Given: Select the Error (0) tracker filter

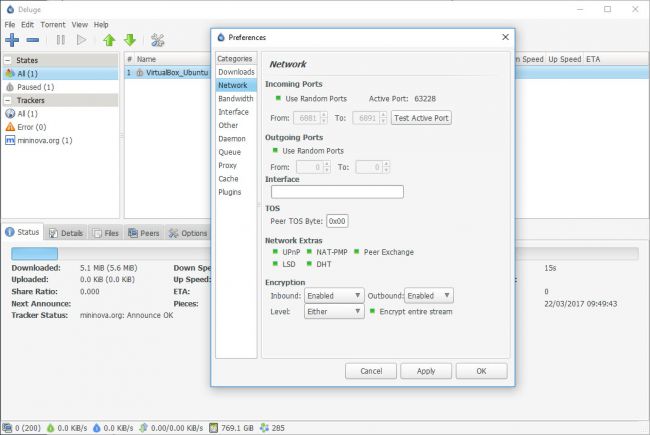Looking at the screenshot, I should (30, 127).
